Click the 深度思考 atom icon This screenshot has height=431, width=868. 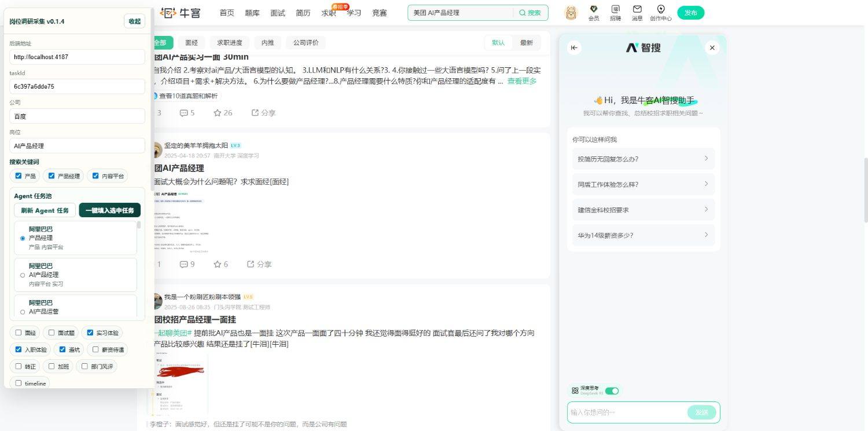coord(575,390)
